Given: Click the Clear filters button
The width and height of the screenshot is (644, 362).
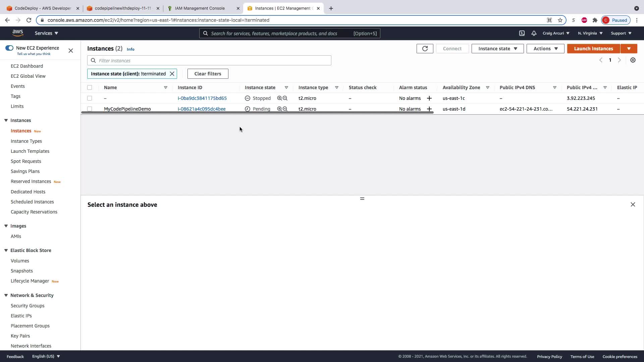Looking at the screenshot, I should (x=208, y=74).
